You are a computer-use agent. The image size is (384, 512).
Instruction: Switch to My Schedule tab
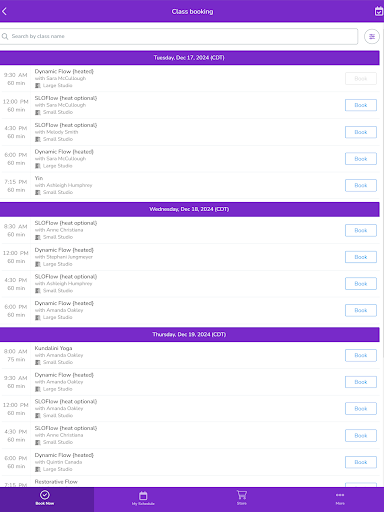click(143, 498)
